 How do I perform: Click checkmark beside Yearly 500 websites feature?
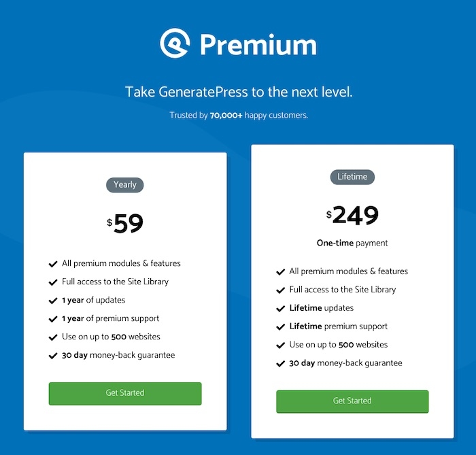(53, 337)
